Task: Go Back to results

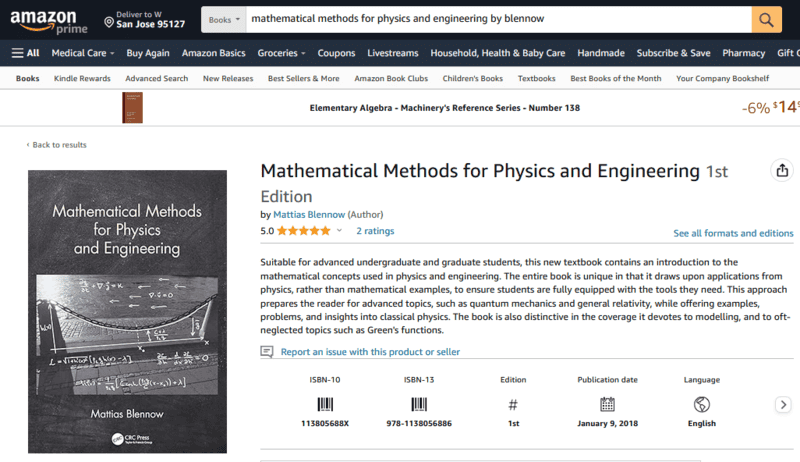Action: click(x=57, y=145)
